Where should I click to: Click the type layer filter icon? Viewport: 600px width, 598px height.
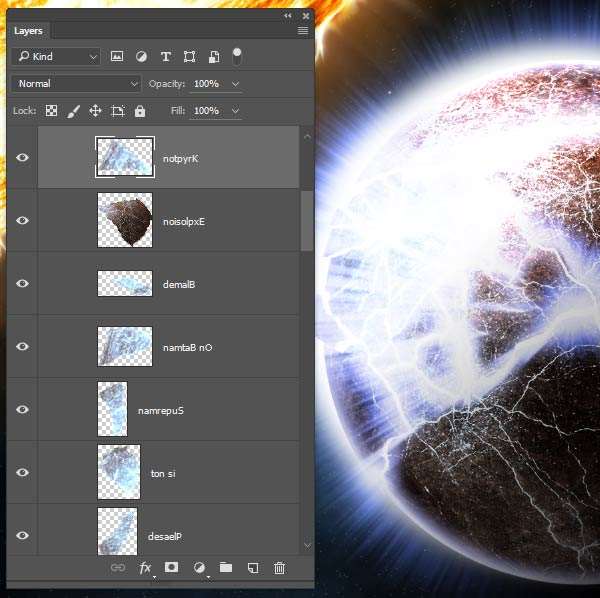[x=165, y=57]
